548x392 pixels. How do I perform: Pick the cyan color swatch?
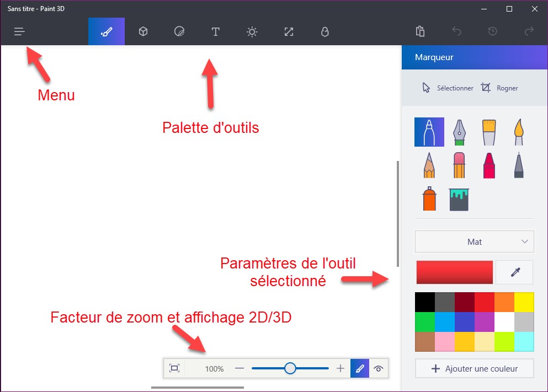pyautogui.click(x=524, y=341)
